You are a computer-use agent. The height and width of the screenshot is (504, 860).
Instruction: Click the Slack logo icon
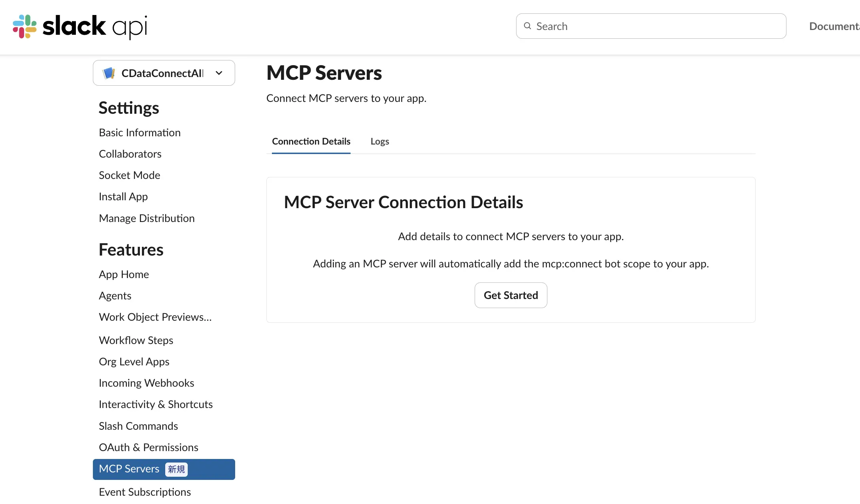coord(25,26)
